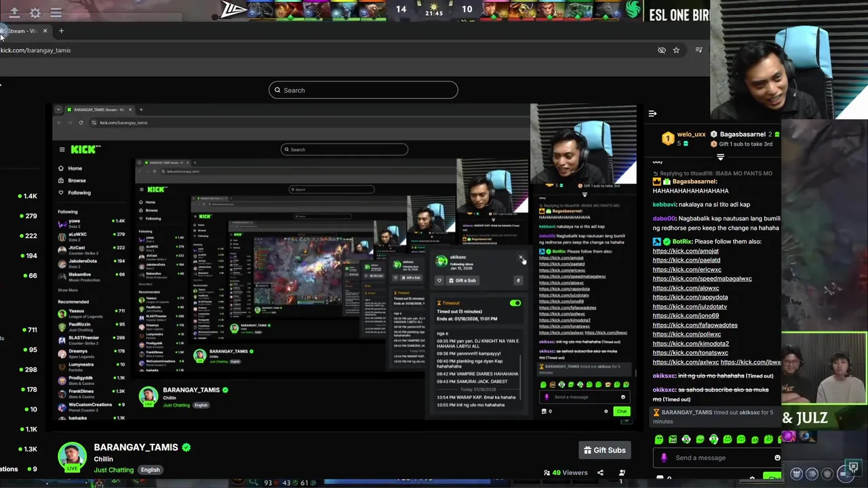
Task: Click the upload icon in the game overlay
Action: point(14,12)
